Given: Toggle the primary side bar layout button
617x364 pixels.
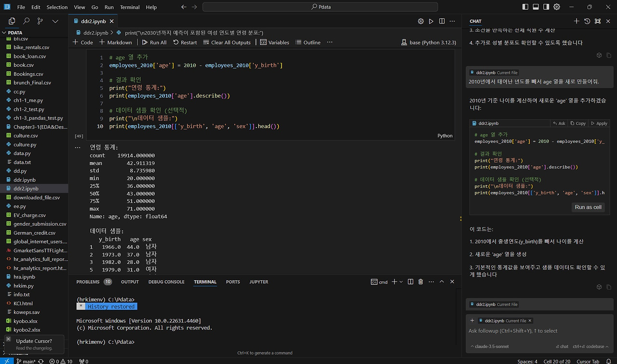Looking at the screenshot, I should pos(525,7).
